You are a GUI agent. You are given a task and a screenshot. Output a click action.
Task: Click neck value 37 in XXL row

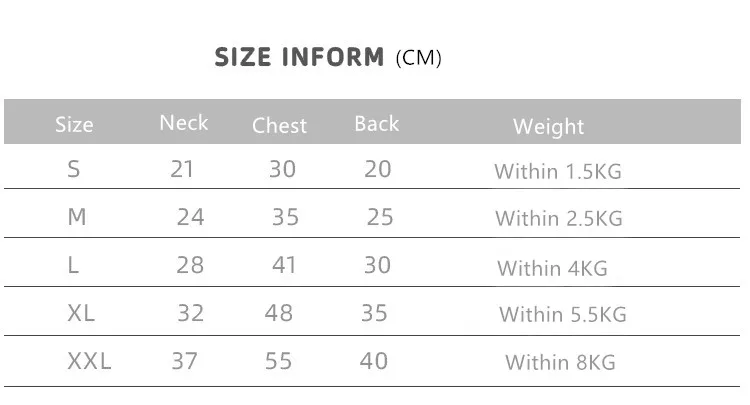[184, 361]
